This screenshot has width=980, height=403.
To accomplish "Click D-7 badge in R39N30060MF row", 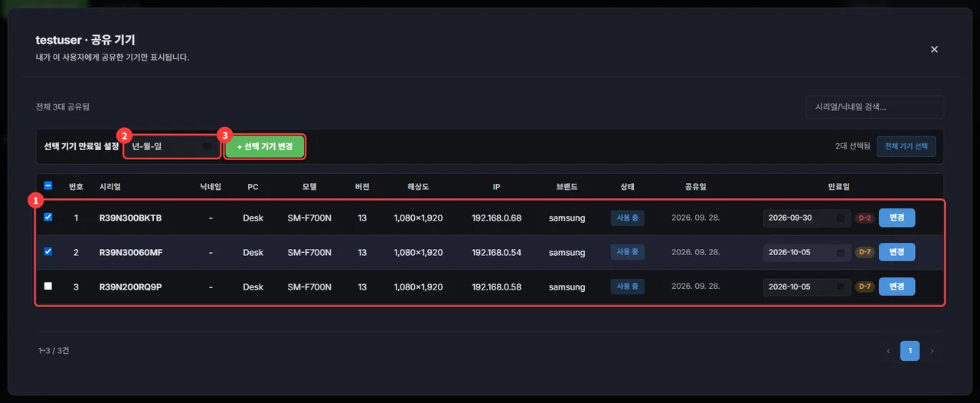I will tap(864, 253).
